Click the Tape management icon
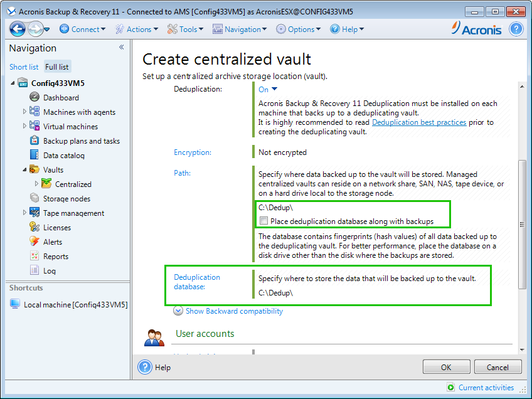The image size is (532, 399). (35, 213)
